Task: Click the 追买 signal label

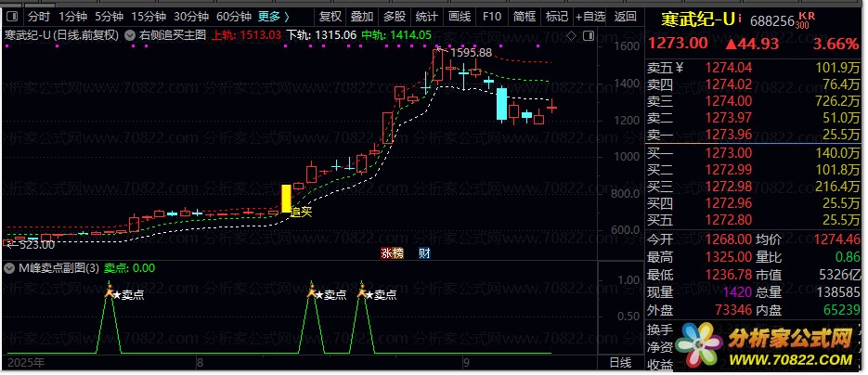Action: pyautogui.click(x=303, y=212)
